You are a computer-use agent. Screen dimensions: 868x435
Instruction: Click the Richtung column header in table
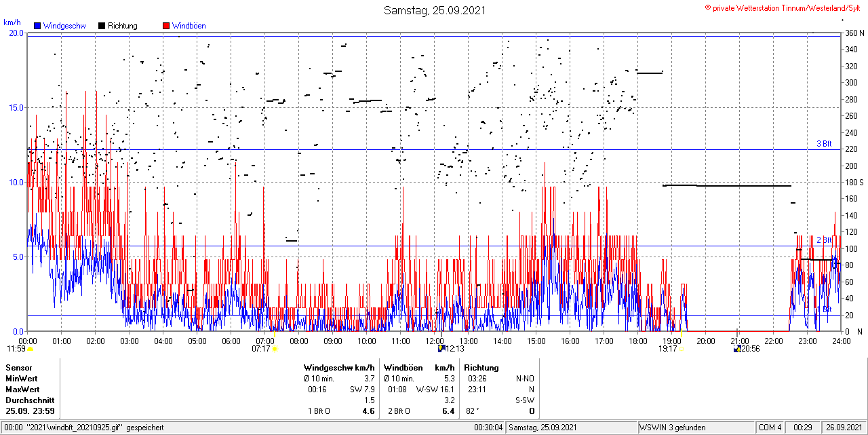481,368
